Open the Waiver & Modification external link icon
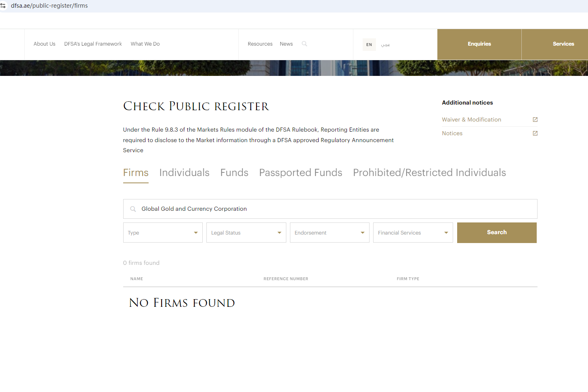Image resolution: width=588 pixels, height=392 pixels. pyautogui.click(x=535, y=119)
